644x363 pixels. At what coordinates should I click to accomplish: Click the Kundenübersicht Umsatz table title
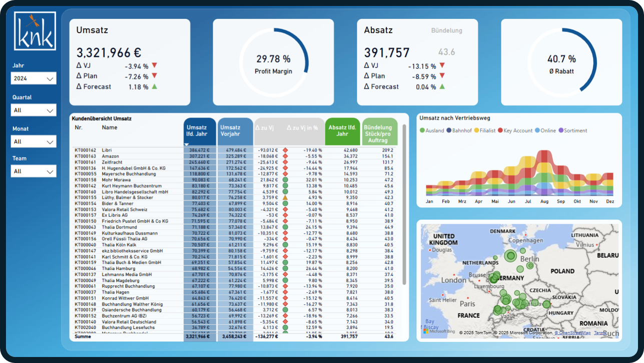click(102, 118)
